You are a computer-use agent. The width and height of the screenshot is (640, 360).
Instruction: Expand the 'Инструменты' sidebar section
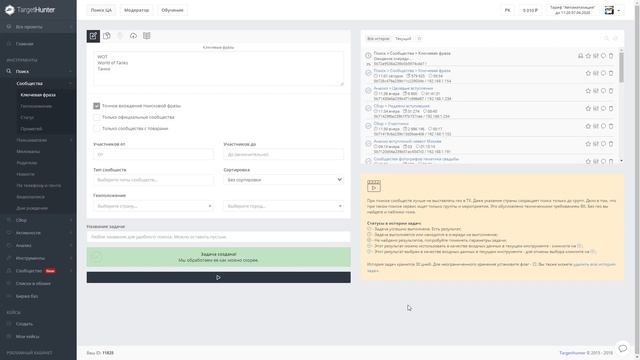point(38,258)
